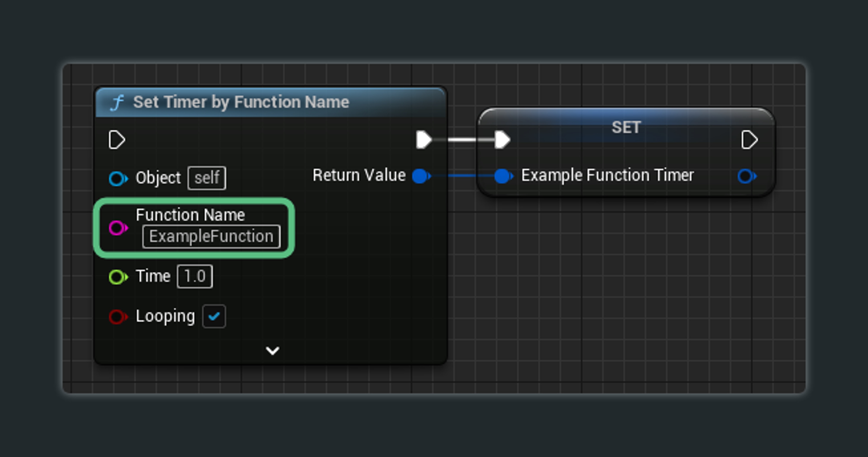Uncheck the Looping checkbox

(214, 316)
